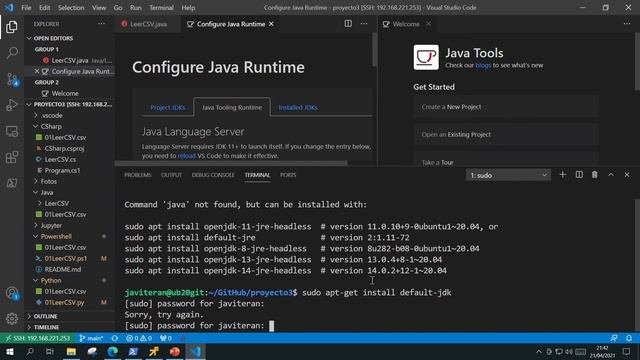640x360 pixels.
Task: Open the Accounts menu icon
Action: 12,293
